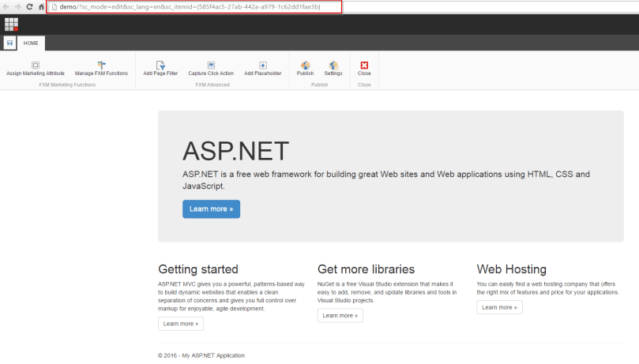Click the browser home icon

pyautogui.click(x=41, y=6)
